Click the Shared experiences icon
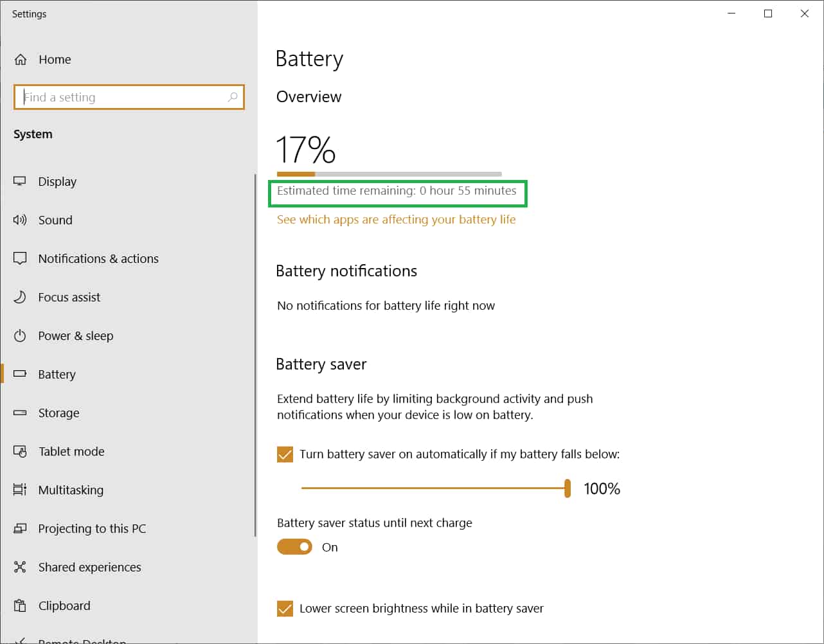 pos(20,567)
